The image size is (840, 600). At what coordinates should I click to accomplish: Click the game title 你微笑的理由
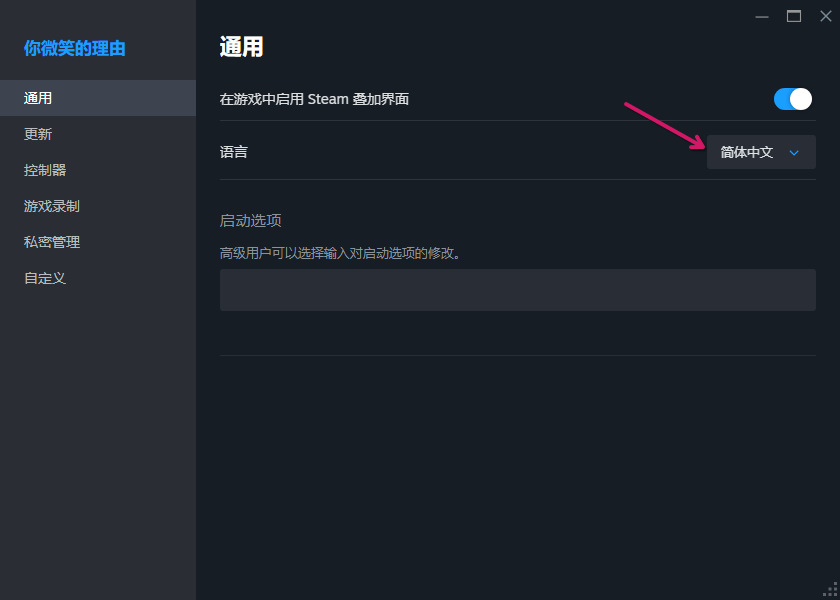[75, 48]
